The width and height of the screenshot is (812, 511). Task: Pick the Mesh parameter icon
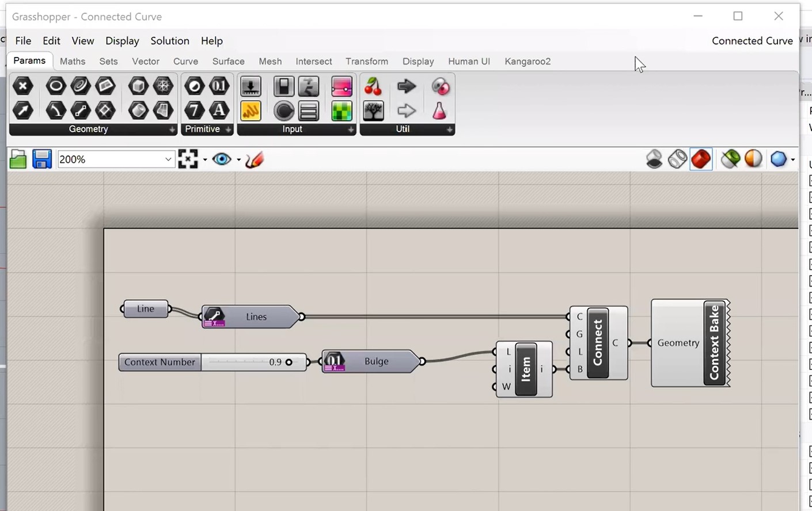point(163,86)
